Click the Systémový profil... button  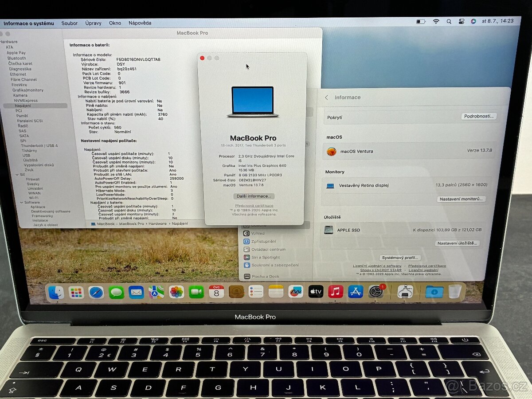click(x=400, y=258)
